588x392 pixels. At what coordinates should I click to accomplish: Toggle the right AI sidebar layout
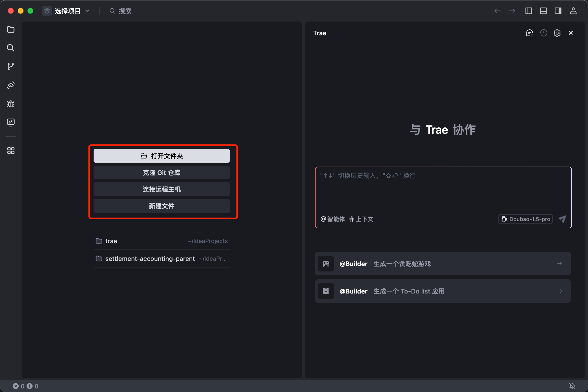(x=558, y=11)
